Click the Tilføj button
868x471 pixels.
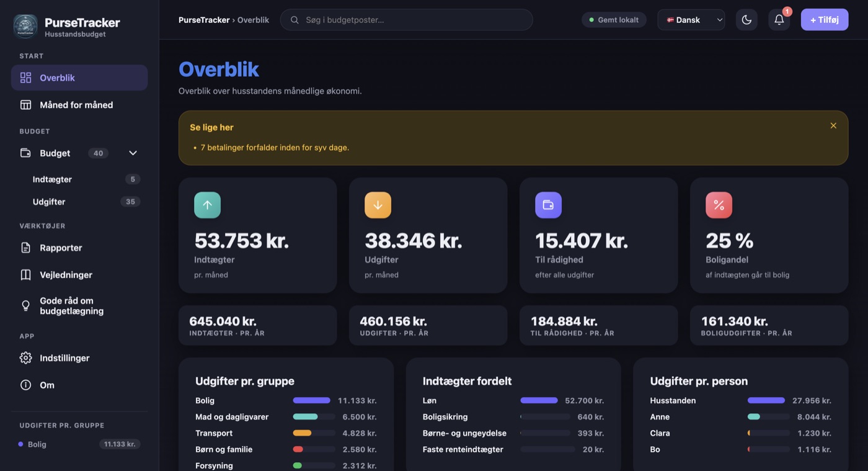point(825,20)
